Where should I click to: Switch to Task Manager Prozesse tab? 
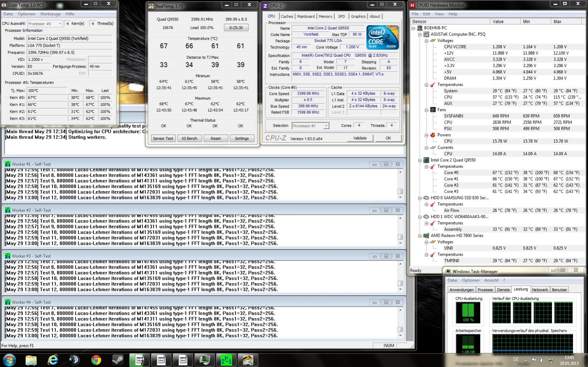[x=485, y=290]
